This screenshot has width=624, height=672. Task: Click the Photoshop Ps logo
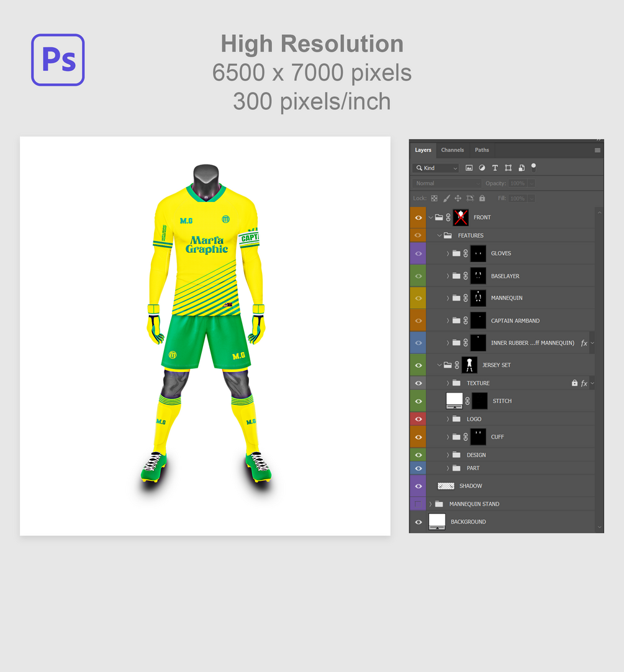(58, 60)
